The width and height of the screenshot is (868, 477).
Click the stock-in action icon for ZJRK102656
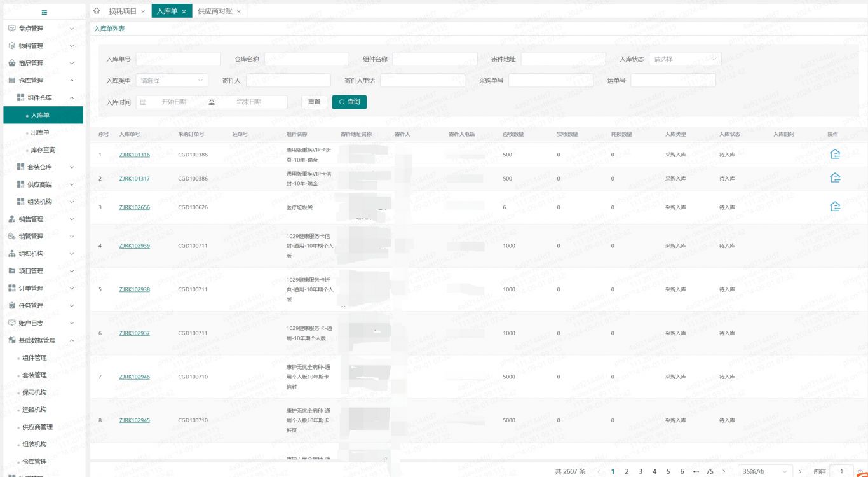pyautogui.click(x=835, y=207)
